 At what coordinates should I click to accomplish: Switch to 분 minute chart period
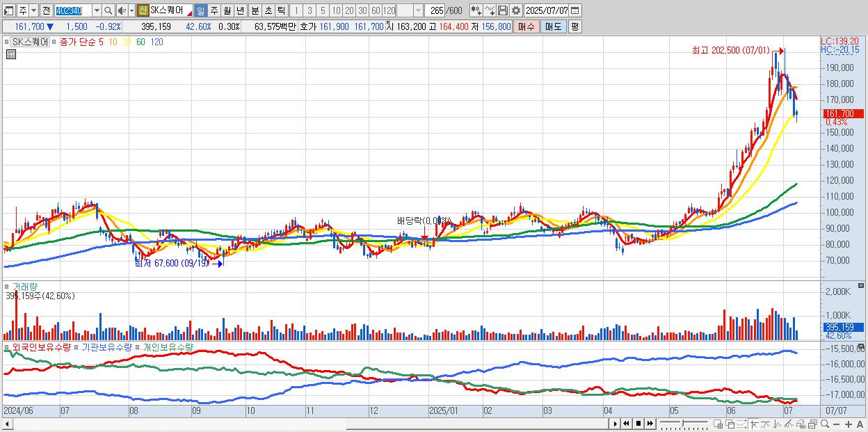[255, 10]
